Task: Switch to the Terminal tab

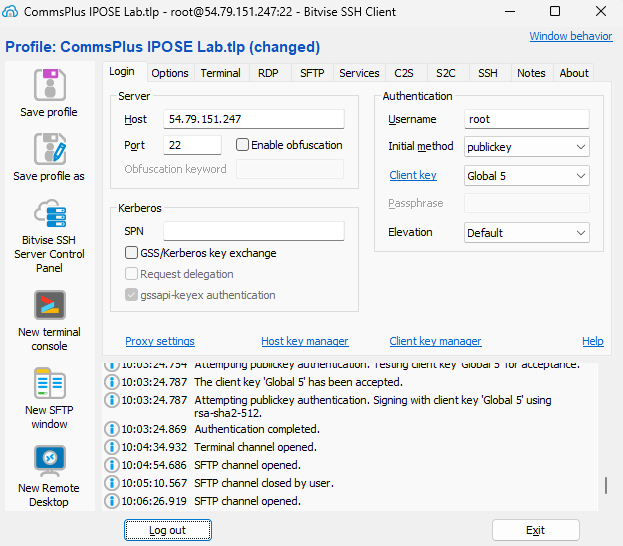Action: (x=221, y=73)
